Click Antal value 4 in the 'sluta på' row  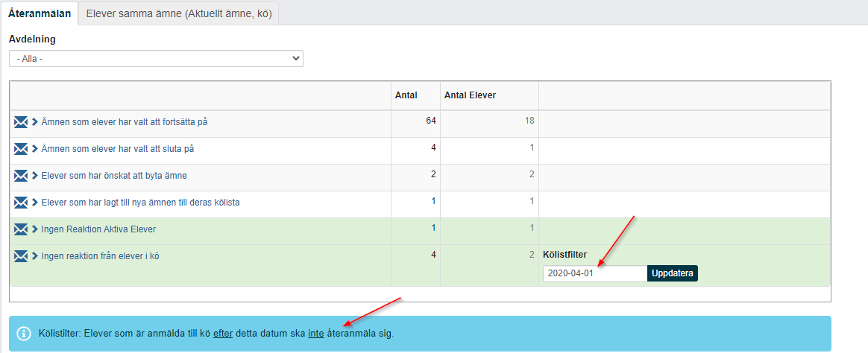[x=433, y=147]
